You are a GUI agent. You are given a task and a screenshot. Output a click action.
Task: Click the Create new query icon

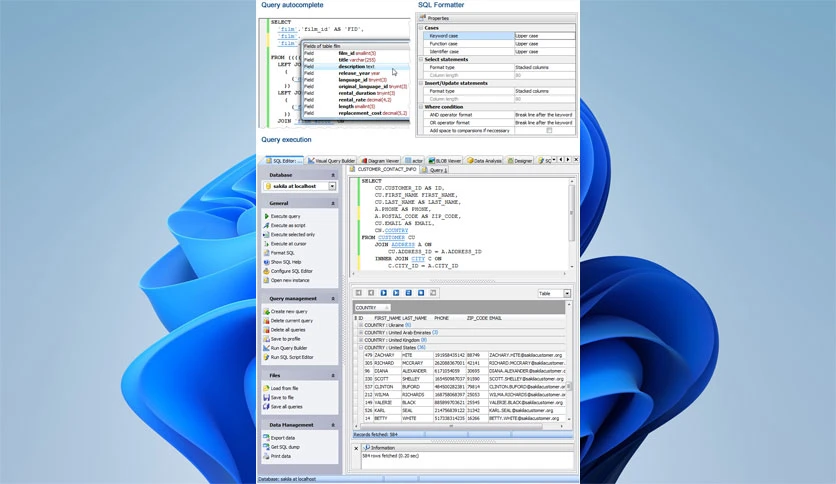pos(267,311)
